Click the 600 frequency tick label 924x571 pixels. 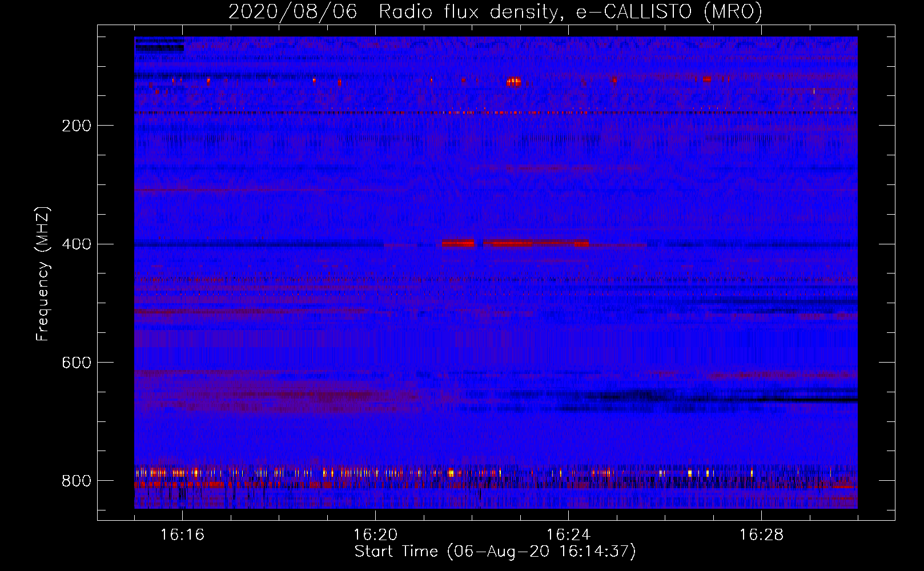(x=77, y=363)
